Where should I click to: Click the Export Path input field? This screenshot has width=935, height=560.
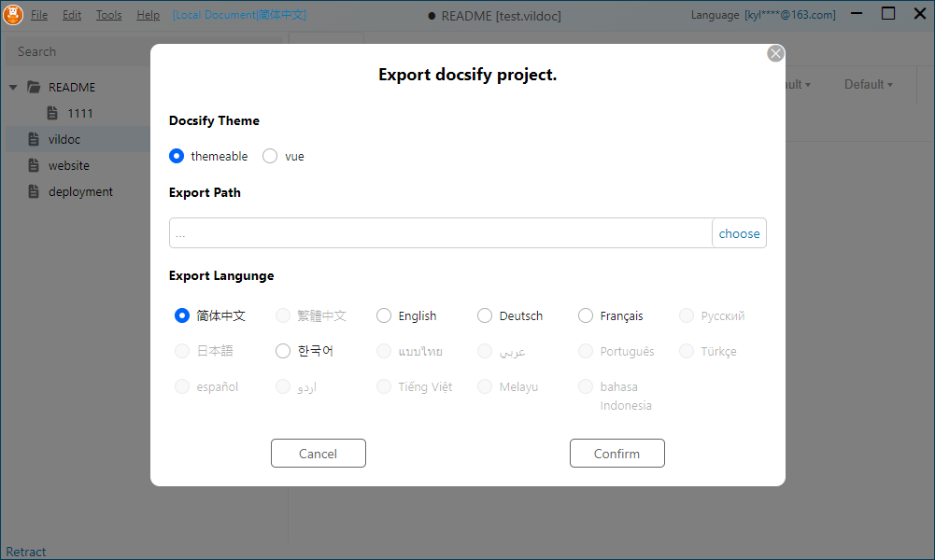tap(440, 233)
